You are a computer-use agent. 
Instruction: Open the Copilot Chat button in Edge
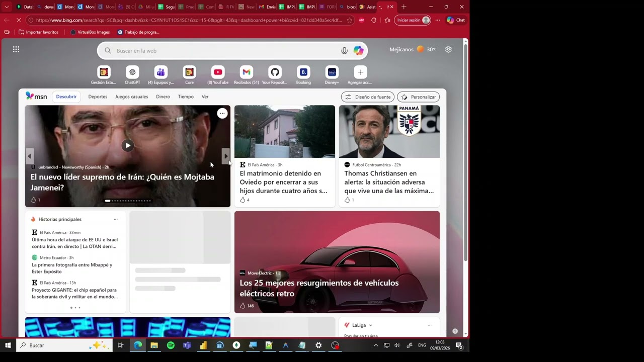pyautogui.click(x=456, y=20)
